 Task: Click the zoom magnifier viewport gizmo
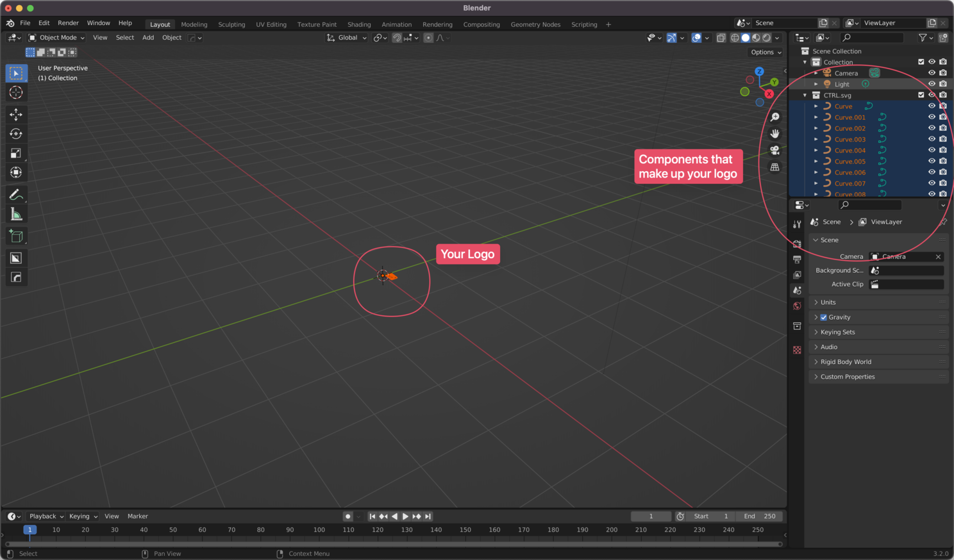coord(774,117)
